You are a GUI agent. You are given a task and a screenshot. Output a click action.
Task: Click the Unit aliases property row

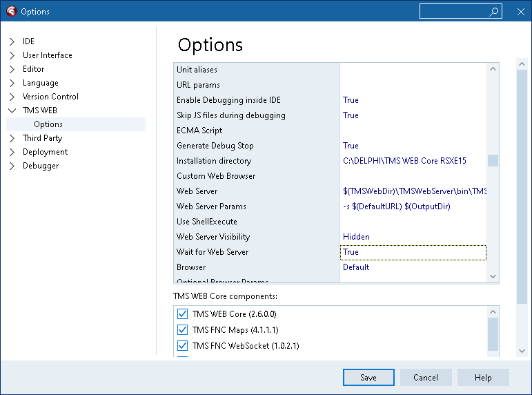(x=330, y=70)
